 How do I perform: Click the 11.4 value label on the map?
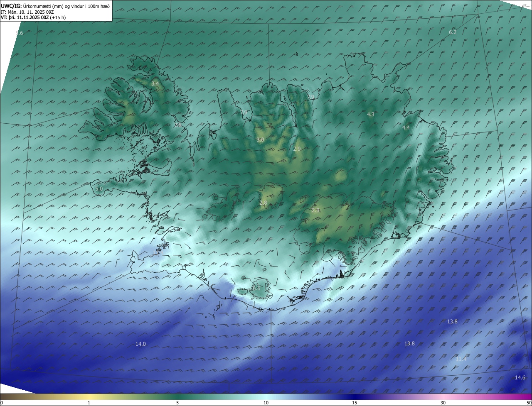[x=461, y=359]
